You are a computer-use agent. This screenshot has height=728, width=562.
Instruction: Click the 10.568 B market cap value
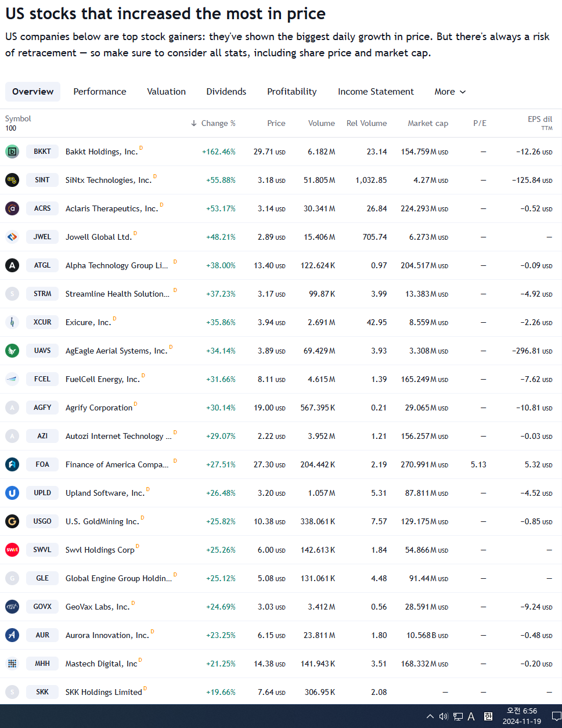(427, 635)
